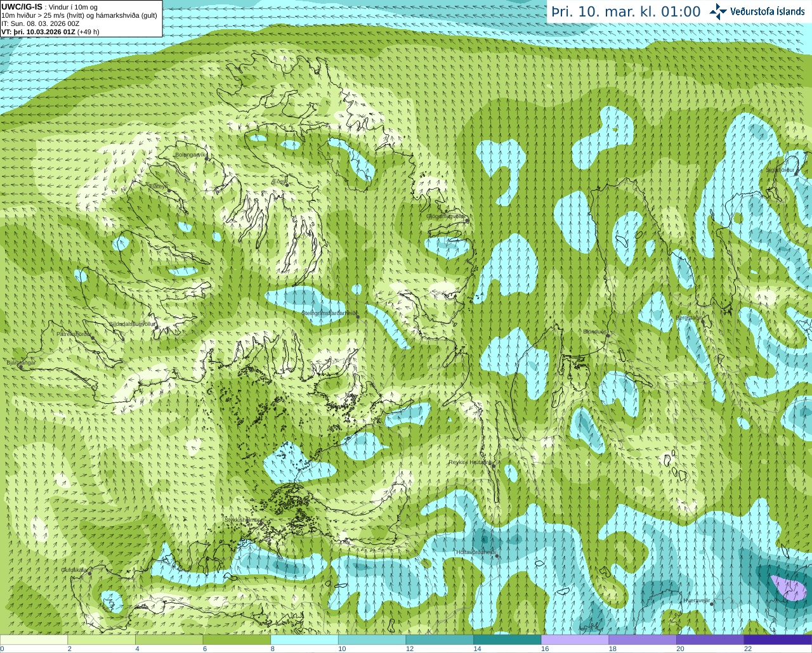Click the Reykir í Hrútafirði station label
This screenshot has height=653, width=812.
471,463
